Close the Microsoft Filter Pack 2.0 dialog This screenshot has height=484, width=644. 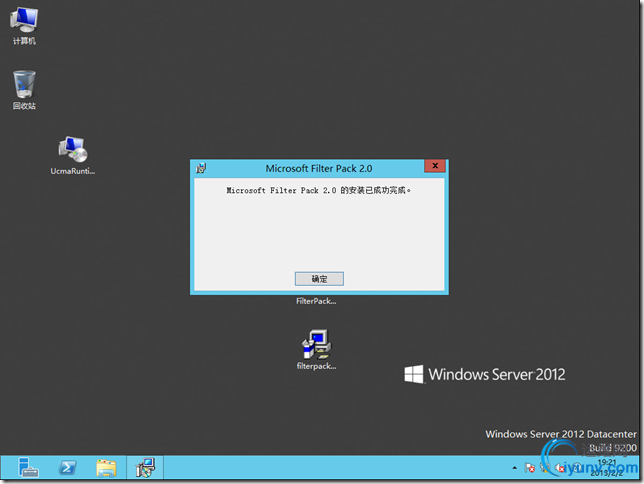point(435,166)
